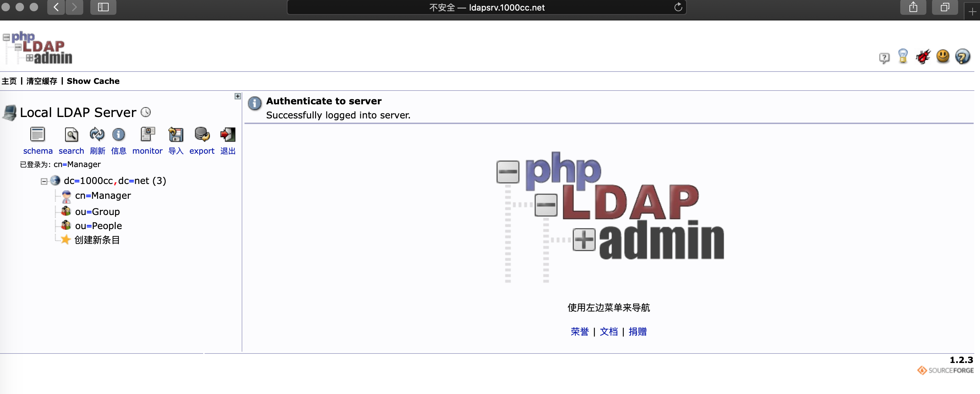Toggle the Safari sidebar button

[103, 7]
